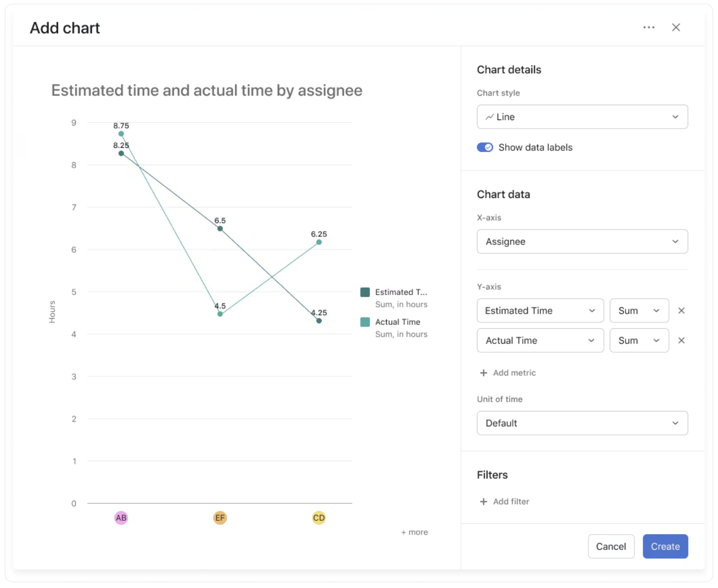Click the AB assignee avatar
This screenshot has width=718, height=588.
tap(121, 518)
